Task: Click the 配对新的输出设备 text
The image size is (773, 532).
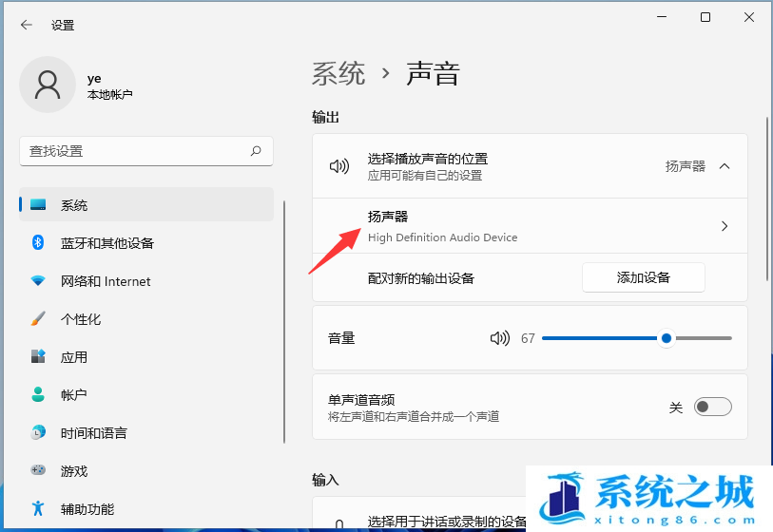Action: point(421,277)
